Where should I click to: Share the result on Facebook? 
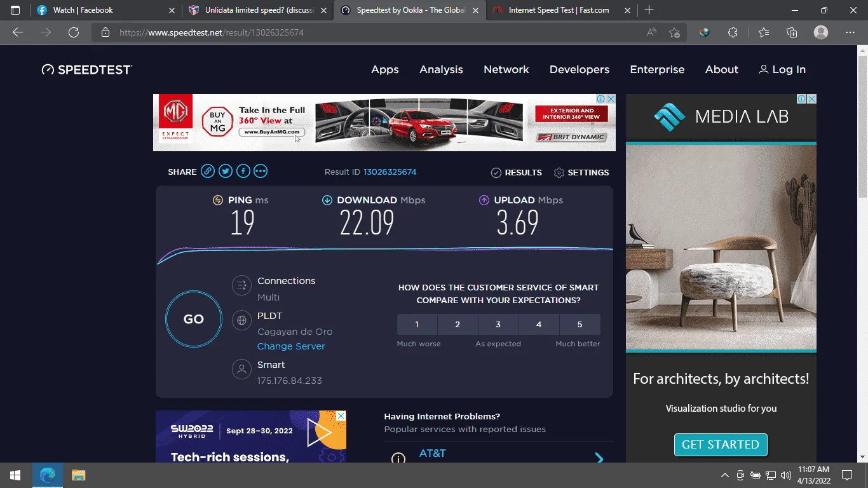[x=243, y=172]
